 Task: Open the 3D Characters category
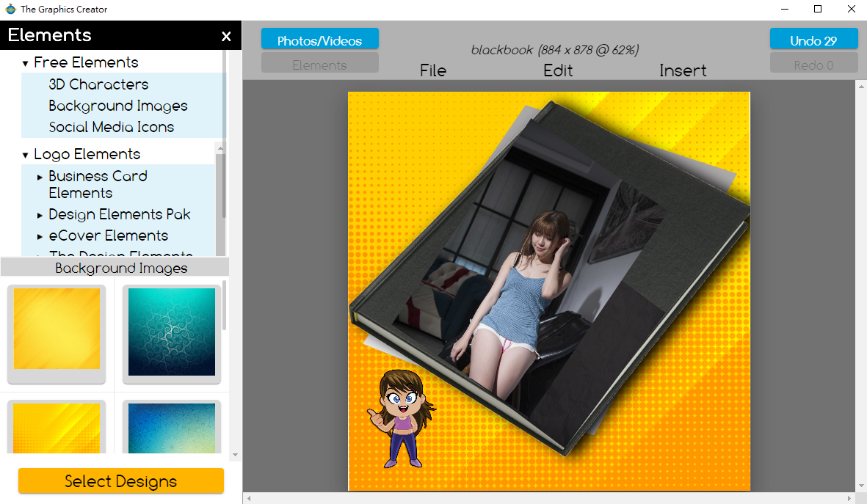[98, 84]
